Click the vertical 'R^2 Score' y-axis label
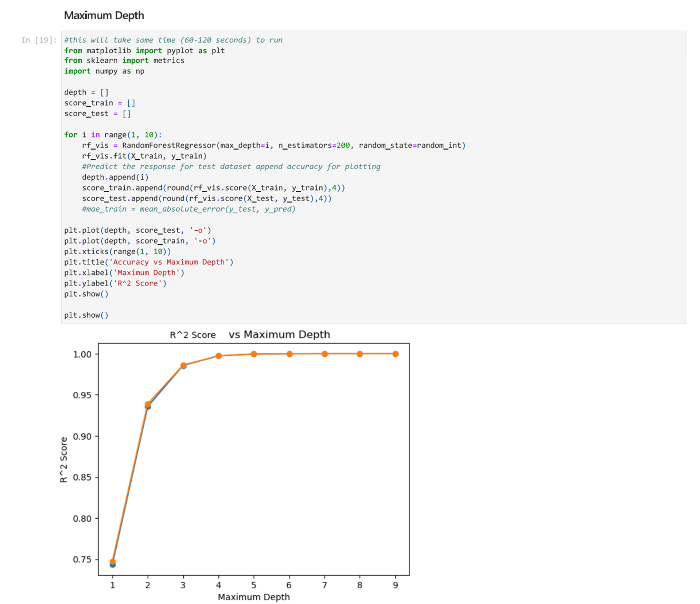The height and width of the screenshot is (604, 700). pyautogui.click(x=63, y=460)
